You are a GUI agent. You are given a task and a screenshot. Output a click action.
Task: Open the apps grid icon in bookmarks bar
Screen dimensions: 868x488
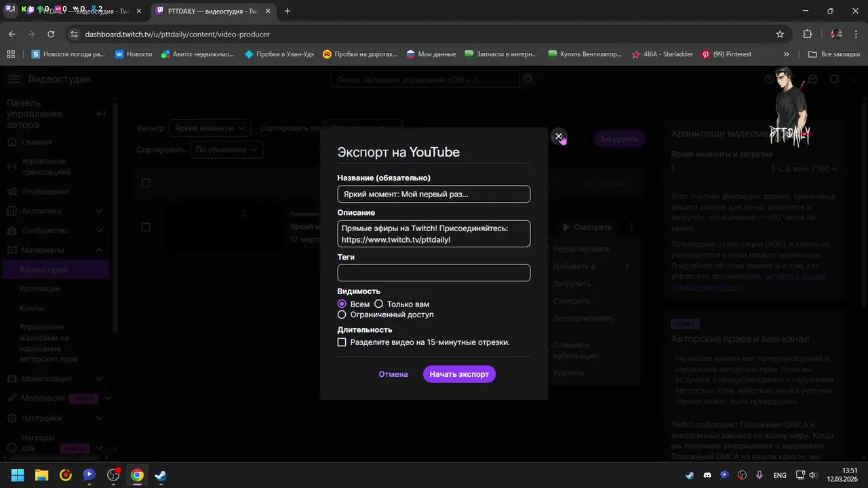pos(11,54)
